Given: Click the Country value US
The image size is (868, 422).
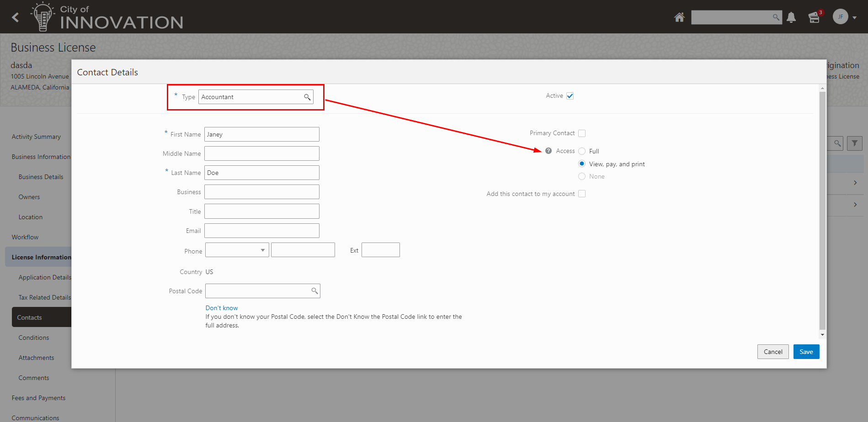Looking at the screenshot, I should click(209, 272).
